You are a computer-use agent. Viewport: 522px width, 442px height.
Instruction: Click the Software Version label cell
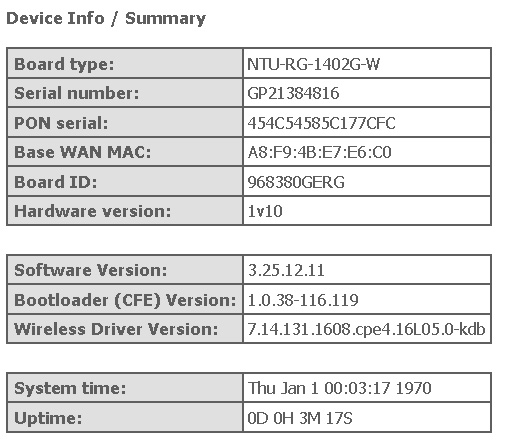click(125, 270)
